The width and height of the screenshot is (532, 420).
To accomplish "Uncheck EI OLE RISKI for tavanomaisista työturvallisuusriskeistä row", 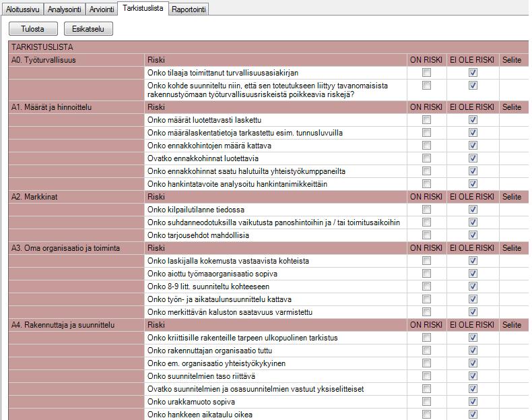I will tap(473, 85).
